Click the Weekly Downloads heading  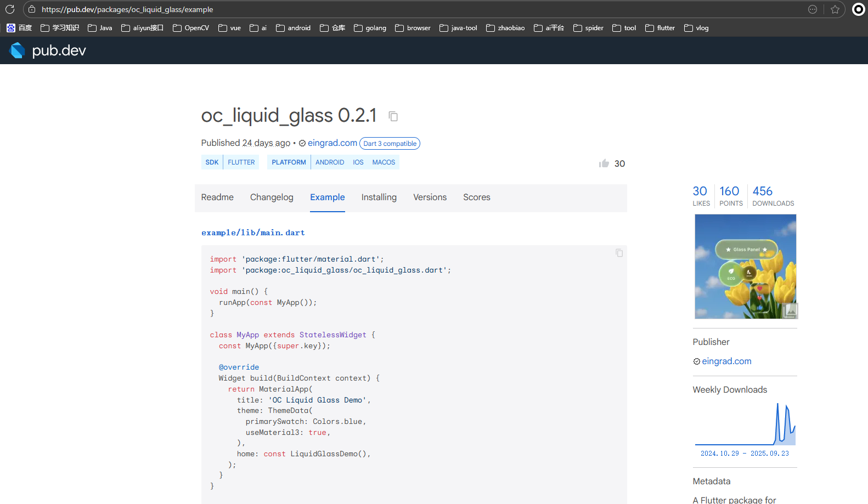730,390
